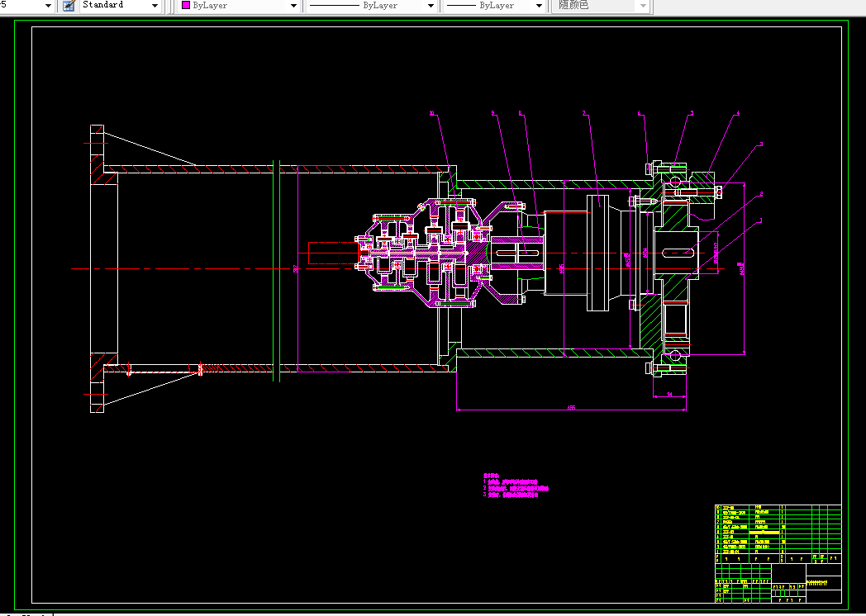Select part balloon number 6
This screenshot has height=616, width=866.
tap(640, 113)
